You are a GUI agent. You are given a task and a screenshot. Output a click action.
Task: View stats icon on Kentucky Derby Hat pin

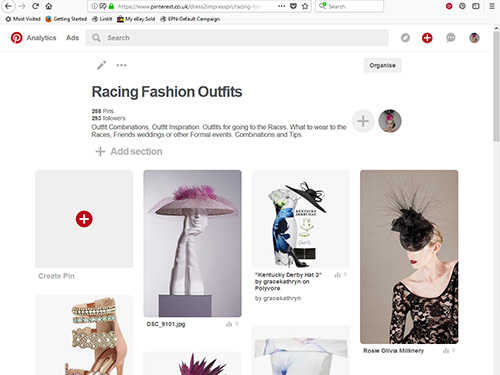(338, 275)
